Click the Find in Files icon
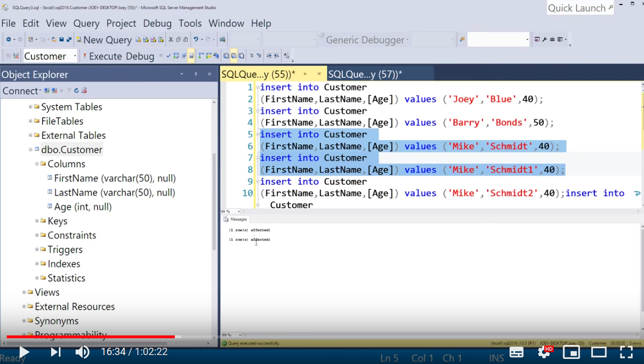The image size is (644, 364). 462,39
